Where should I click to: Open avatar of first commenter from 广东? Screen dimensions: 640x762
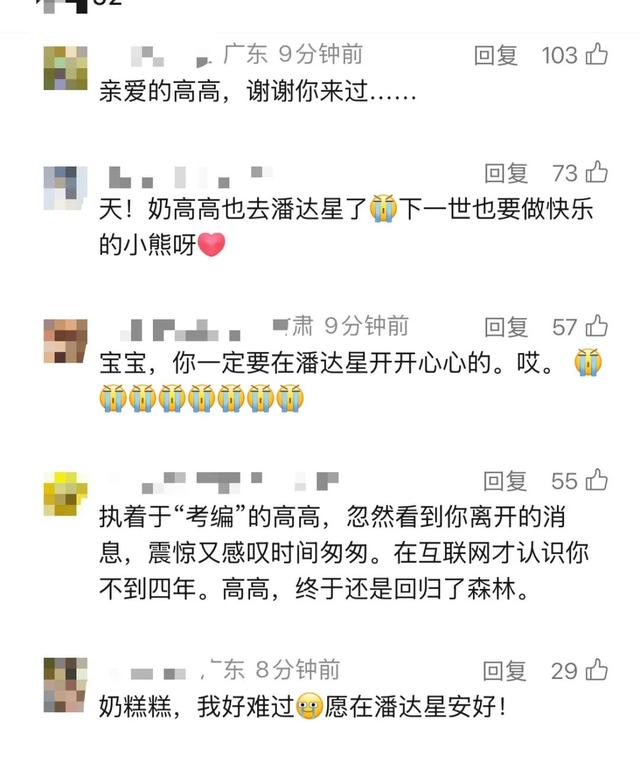[66, 68]
